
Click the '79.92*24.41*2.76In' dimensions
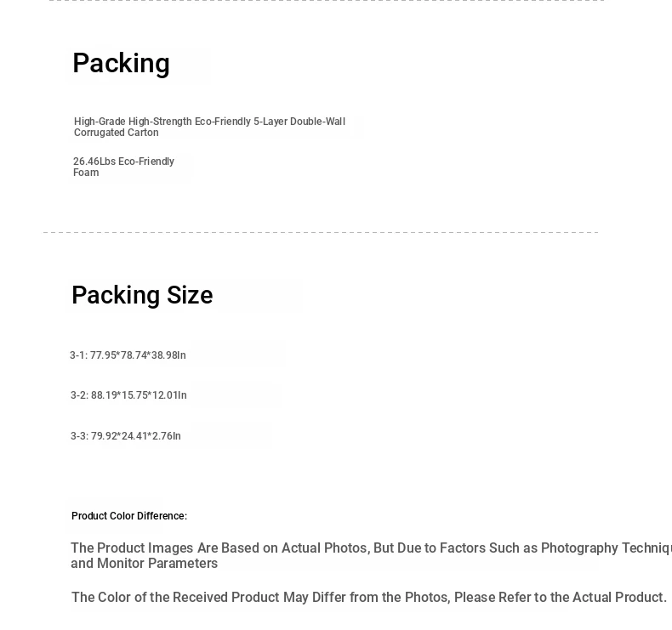pyautogui.click(x=136, y=435)
